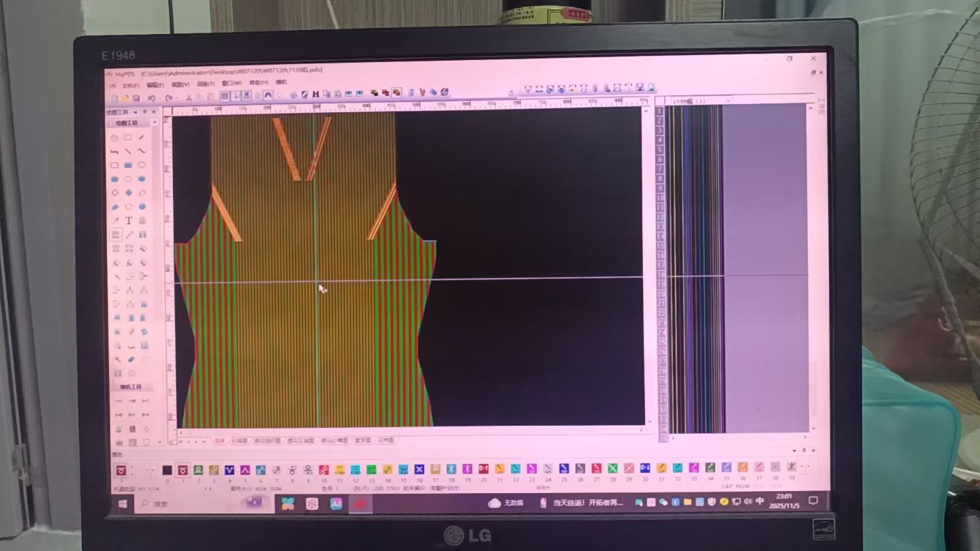
Task: Select the filled rectangle tool
Action: click(128, 165)
